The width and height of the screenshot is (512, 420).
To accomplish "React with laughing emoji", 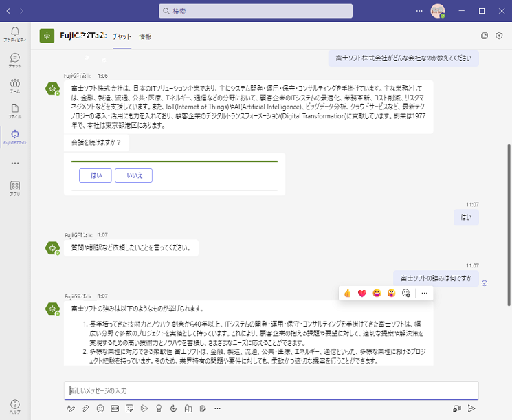I will (x=377, y=294).
